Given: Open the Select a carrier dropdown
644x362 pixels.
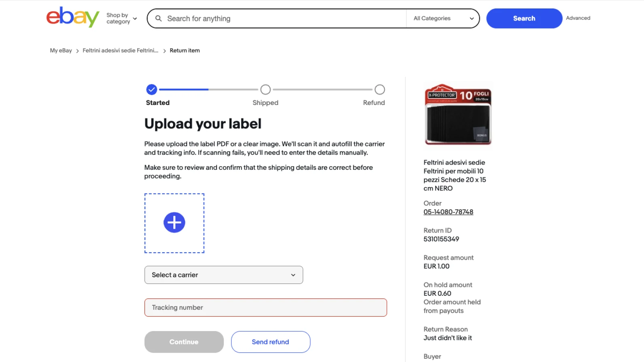Looking at the screenshot, I should [223, 275].
